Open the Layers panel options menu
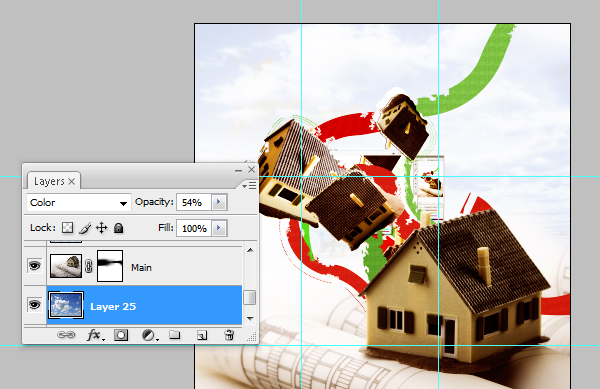 coord(249,186)
